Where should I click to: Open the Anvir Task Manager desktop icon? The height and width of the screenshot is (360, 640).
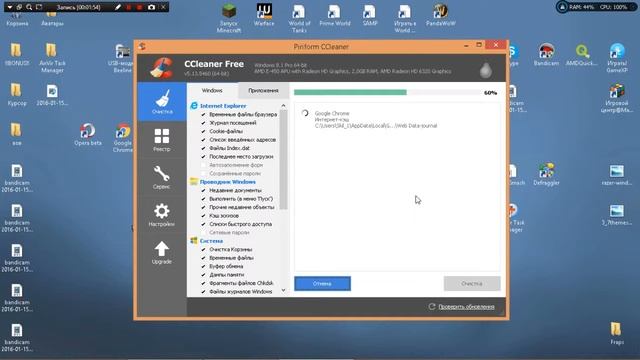coord(52,58)
